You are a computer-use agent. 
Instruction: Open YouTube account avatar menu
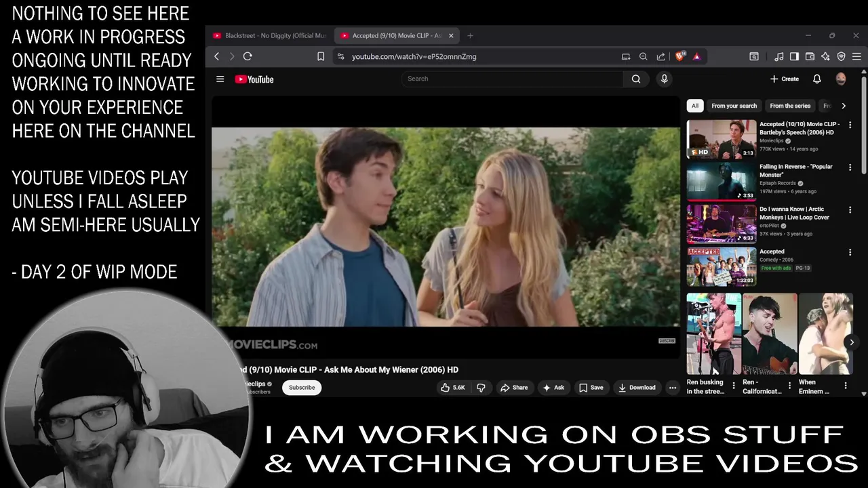[x=841, y=79]
